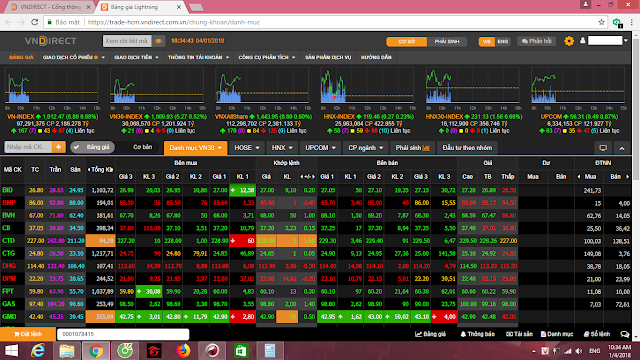Click the orange plus button to add a stock

point(58,147)
